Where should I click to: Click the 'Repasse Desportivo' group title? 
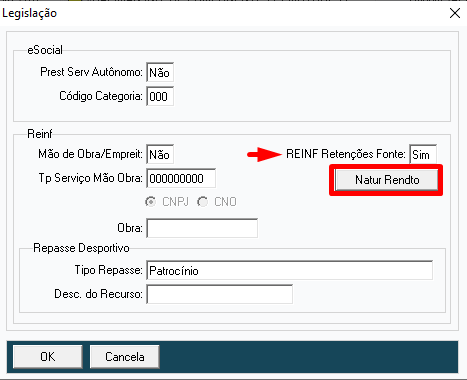pos(81,248)
